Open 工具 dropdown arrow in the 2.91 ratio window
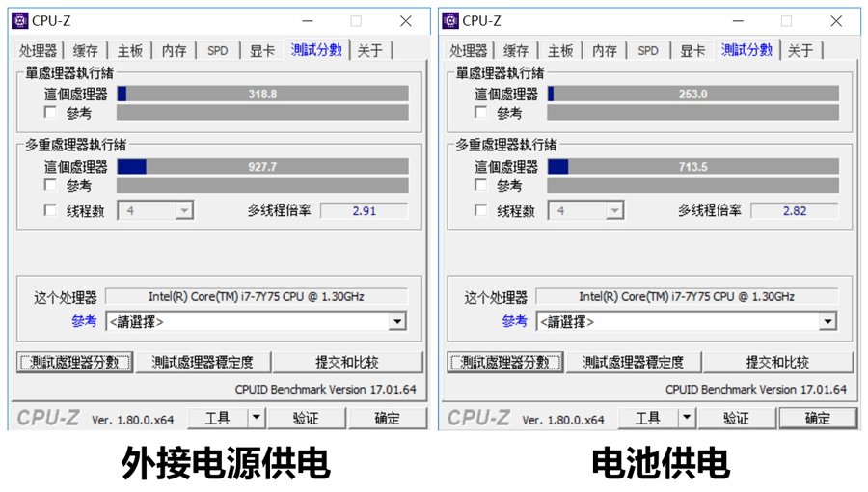The width and height of the screenshot is (868, 492). point(257,418)
